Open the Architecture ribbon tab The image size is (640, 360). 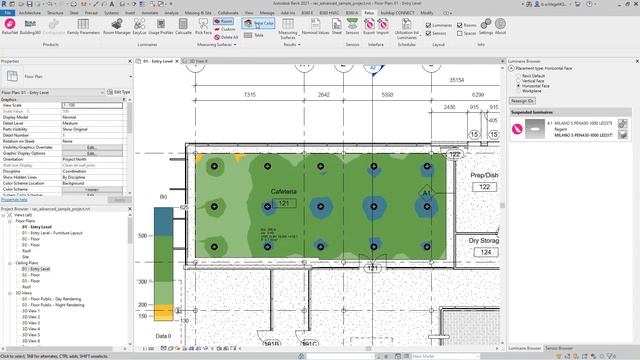point(30,13)
